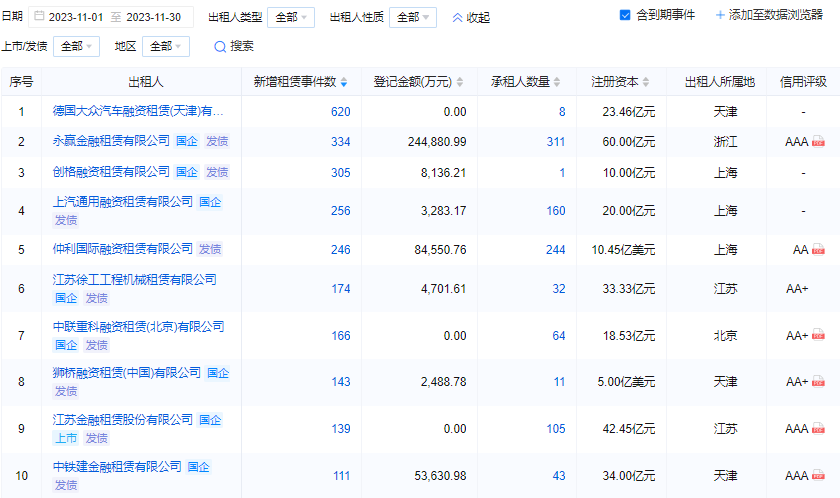Sort by 承租人数量 column
Image resolution: width=840 pixels, height=498 pixels.
point(557,82)
